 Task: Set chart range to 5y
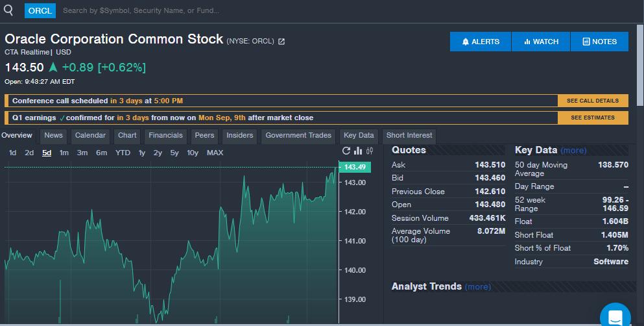tap(174, 153)
